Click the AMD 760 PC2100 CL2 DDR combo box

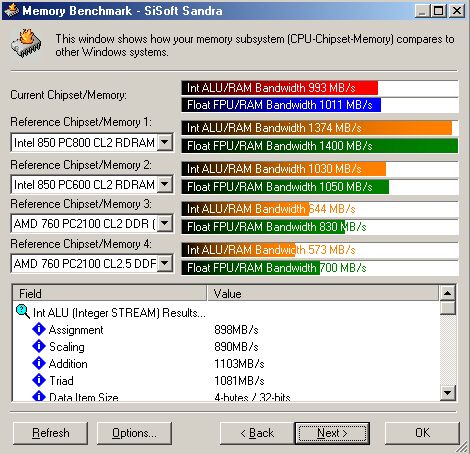(92, 223)
